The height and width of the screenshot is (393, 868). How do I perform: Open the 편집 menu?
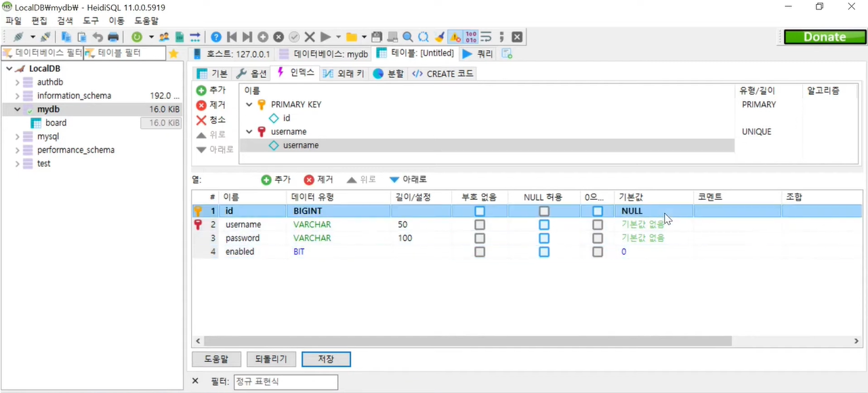(40, 21)
